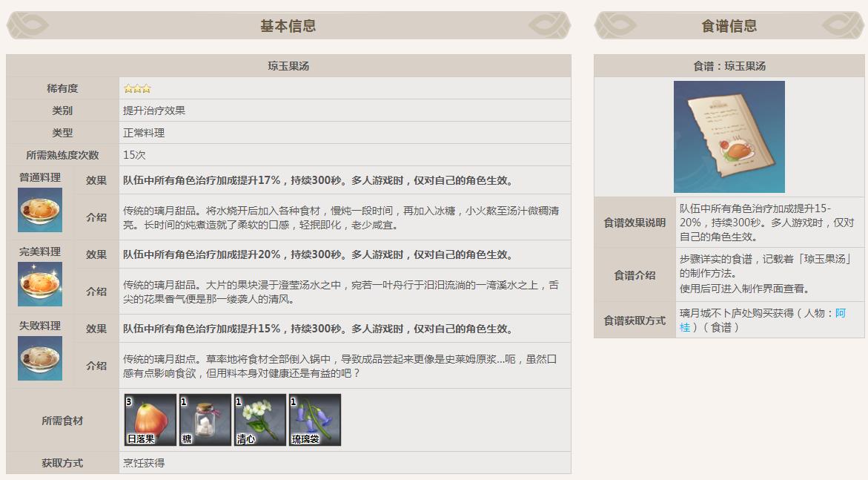This screenshot has height=480, width=868.
Task: Switch to the 基本信息 header section
Action: pos(288,24)
